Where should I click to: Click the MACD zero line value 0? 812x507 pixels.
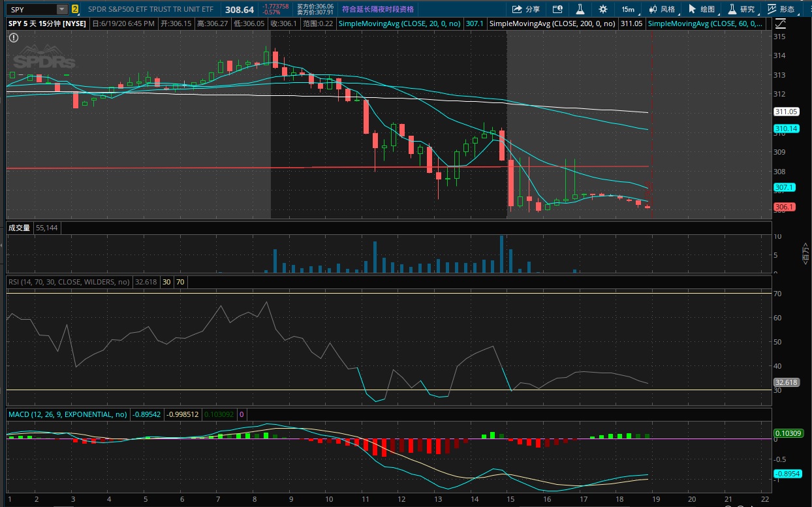[241, 414]
